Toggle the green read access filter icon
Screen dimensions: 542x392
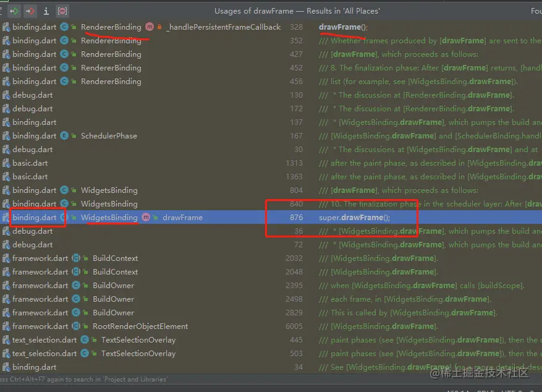pos(14,11)
